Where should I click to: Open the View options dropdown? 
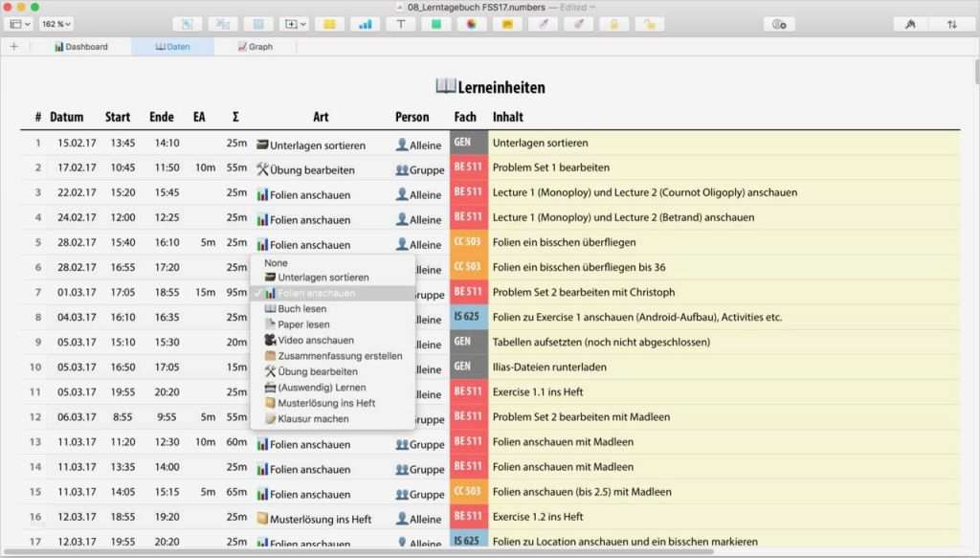[20, 24]
